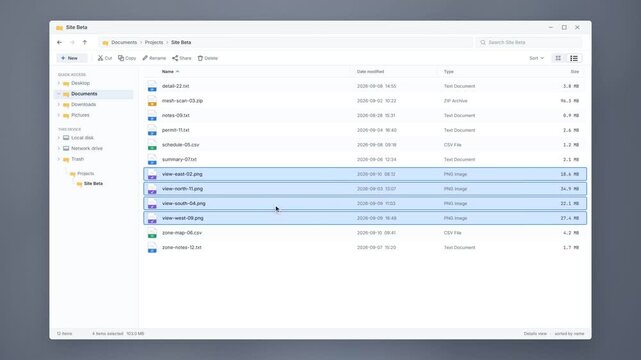The image size is (641, 360).
Task: Select the file name notes-09.txt
Action: click(176, 116)
